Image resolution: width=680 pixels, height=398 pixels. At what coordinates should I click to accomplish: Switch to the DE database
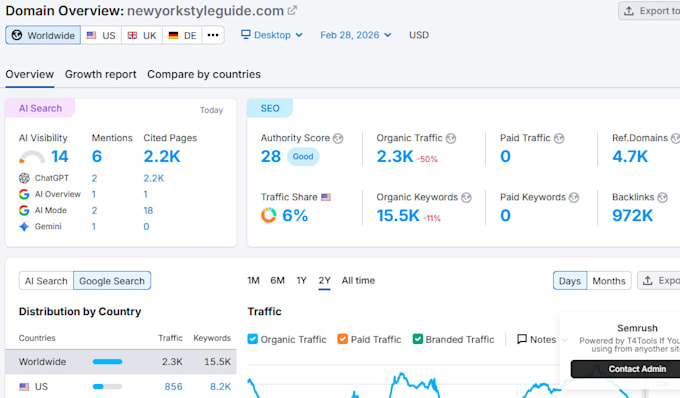pyautogui.click(x=182, y=35)
